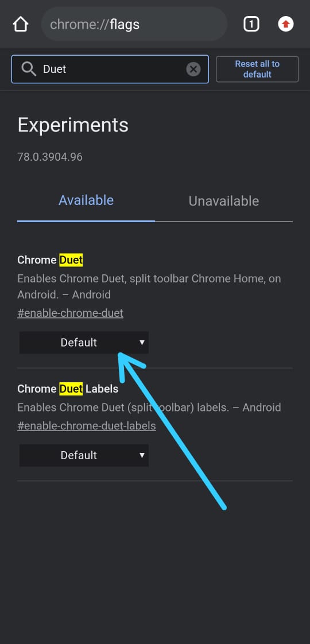Click the Experiments page heading
Viewport: 310px width, 644px height.
[x=73, y=125]
